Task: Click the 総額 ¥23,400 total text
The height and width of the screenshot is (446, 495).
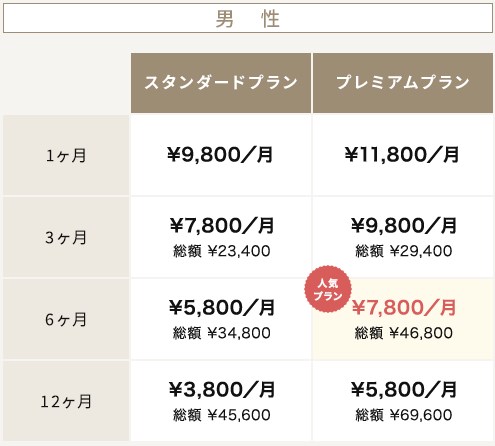Action: pyautogui.click(x=222, y=251)
